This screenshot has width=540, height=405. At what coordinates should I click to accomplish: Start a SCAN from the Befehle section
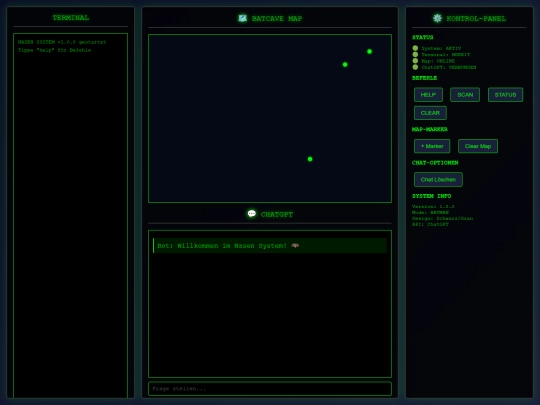(x=465, y=95)
